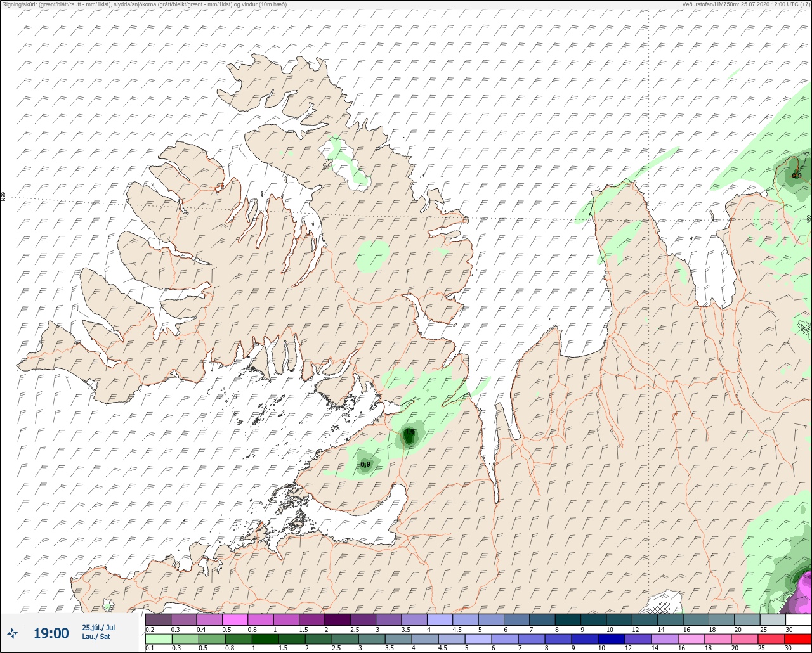Click the N99 label on left edge
The width and height of the screenshot is (812, 653).
click(3, 197)
